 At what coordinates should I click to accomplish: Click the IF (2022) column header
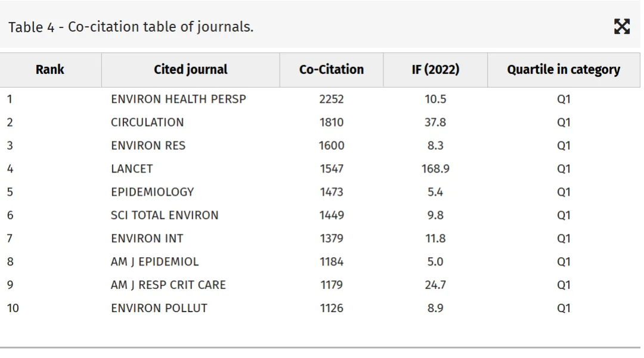tap(435, 70)
